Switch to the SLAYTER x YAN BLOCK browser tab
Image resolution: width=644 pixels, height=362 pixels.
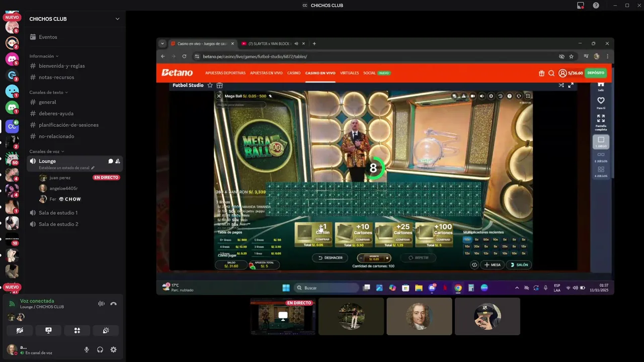(x=270, y=44)
